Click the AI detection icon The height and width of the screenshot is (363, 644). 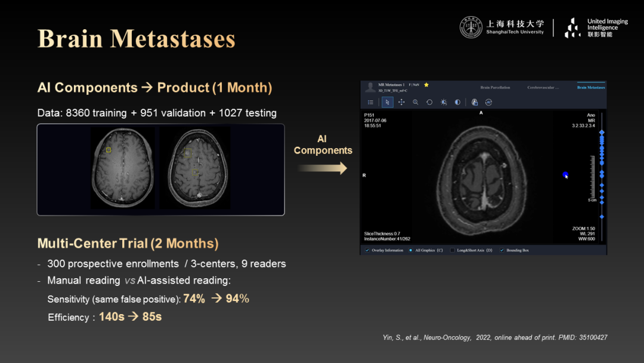[x=488, y=102]
